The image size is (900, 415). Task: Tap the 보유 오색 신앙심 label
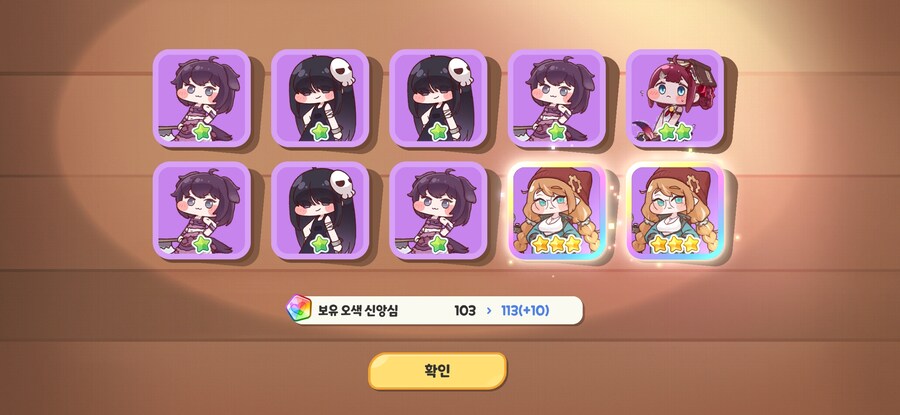coord(358,311)
